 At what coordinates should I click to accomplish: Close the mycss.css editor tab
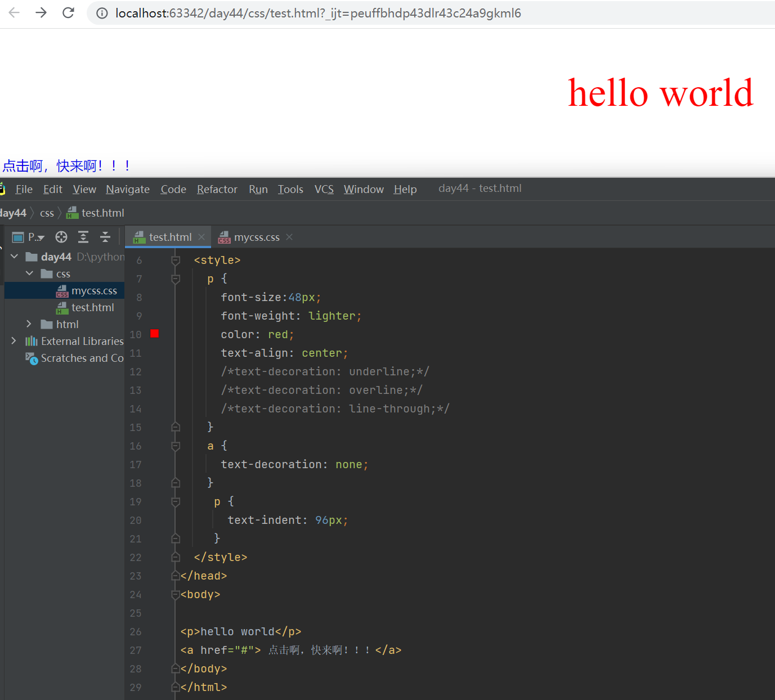click(289, 237)
